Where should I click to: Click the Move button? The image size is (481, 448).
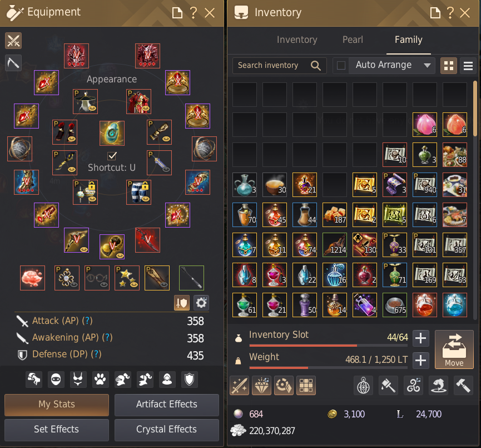point(454,349)
